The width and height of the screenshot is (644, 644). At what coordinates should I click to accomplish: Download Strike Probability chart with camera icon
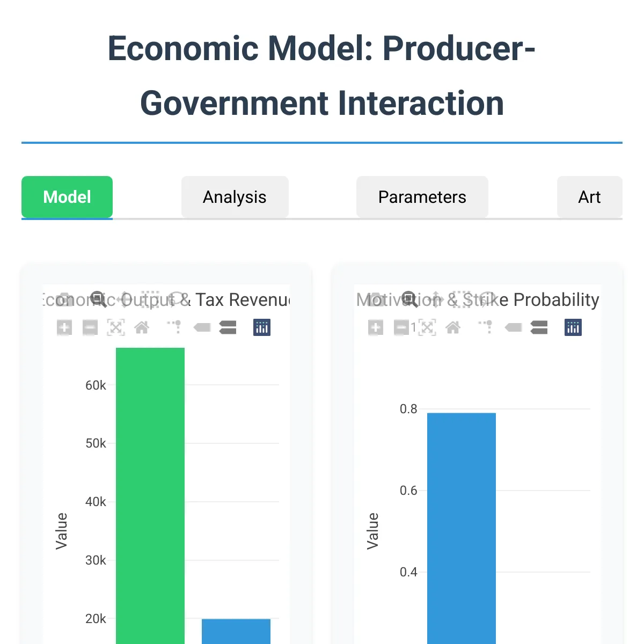(376, 299)
